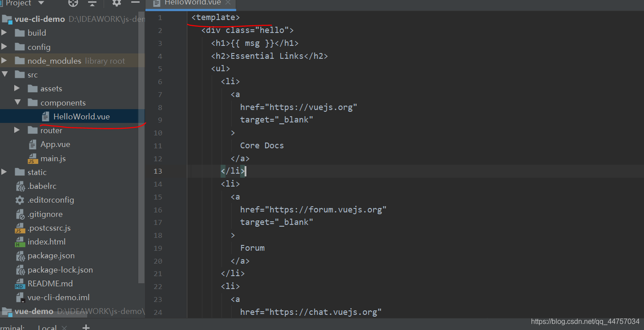
Task: Select vue-cli-demo.iml in the project tree
Action: point(58,297)
